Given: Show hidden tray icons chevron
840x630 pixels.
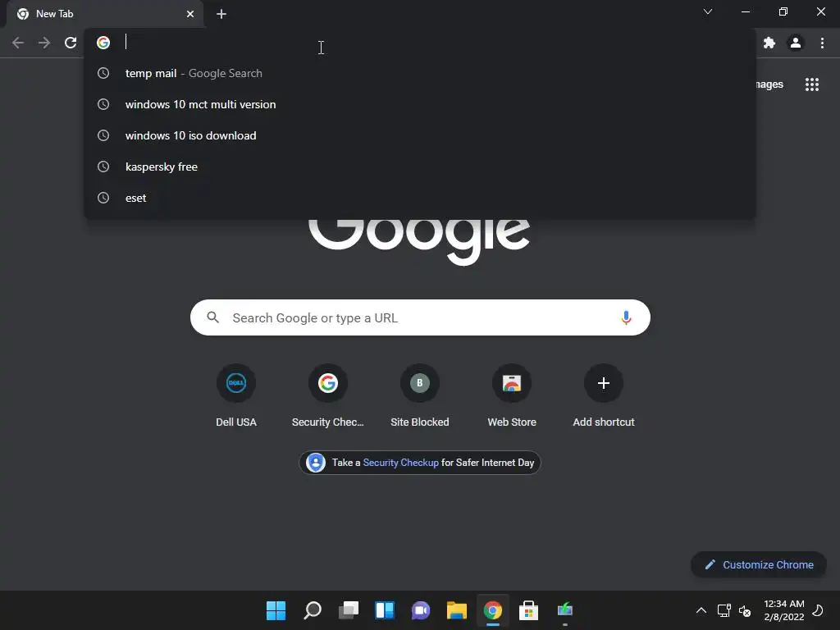Looking at the screenshot, I should pyautogui.click(x=701, y=610).
